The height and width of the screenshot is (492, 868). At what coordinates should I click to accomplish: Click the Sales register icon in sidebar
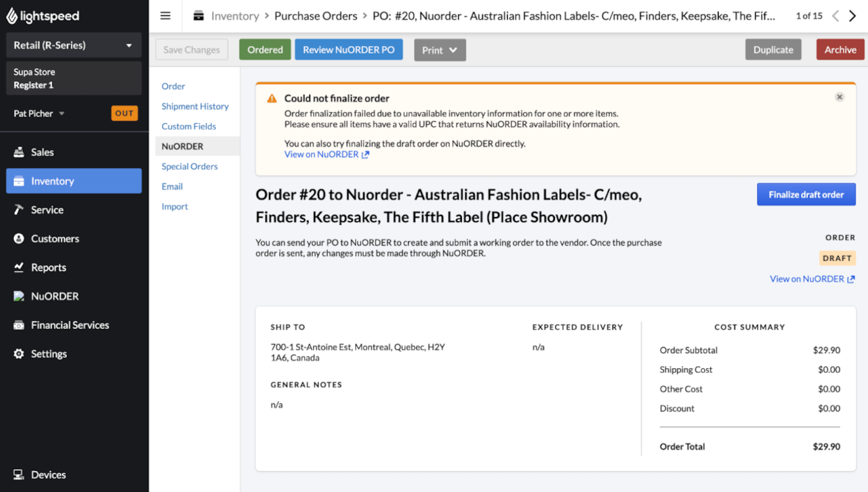click(19, 152)
